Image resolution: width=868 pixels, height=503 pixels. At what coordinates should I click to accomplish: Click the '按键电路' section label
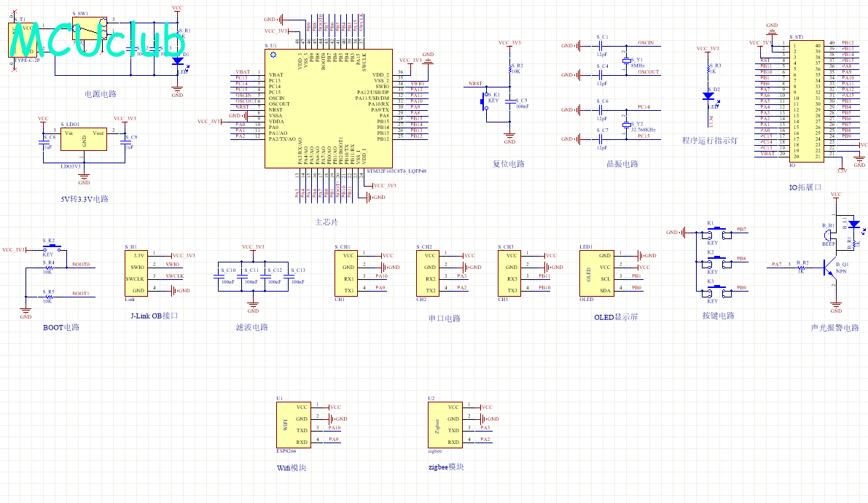(719, 315)
